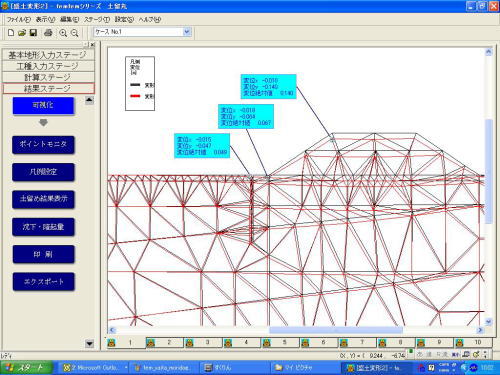Click the displacement label showing 0.140

click(x=268, y=87)
